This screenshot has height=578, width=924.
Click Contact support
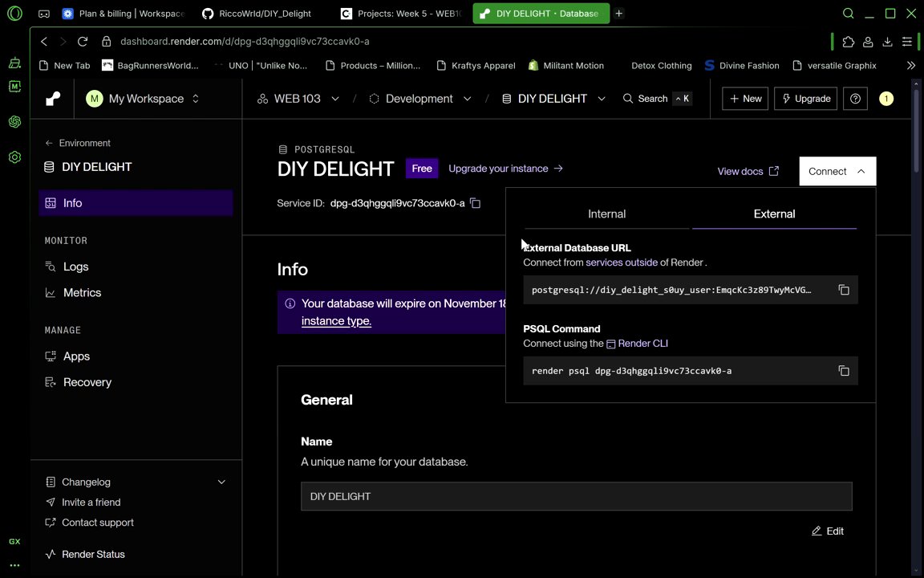tap(90, 522)
